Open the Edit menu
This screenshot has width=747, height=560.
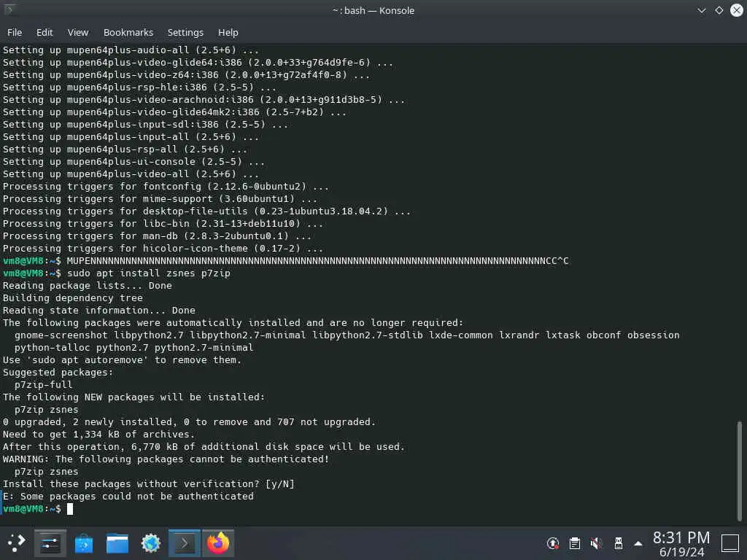44,32
